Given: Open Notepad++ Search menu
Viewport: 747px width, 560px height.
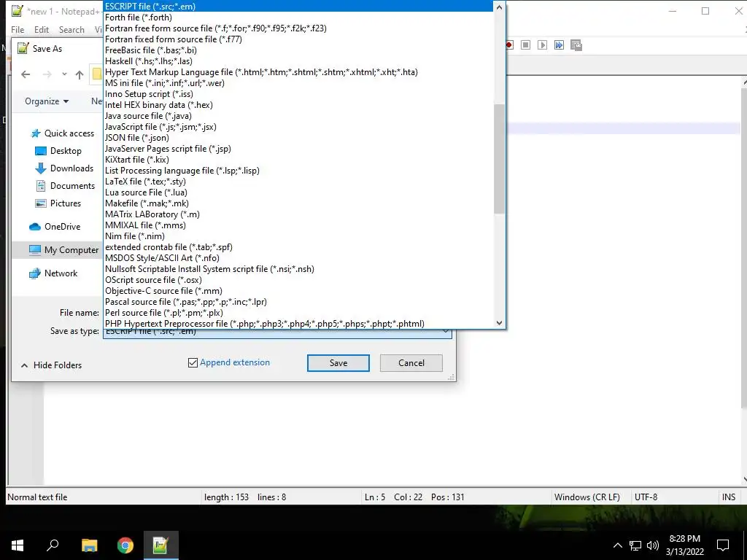Looking at the screenshot, I should pos(71,29).
